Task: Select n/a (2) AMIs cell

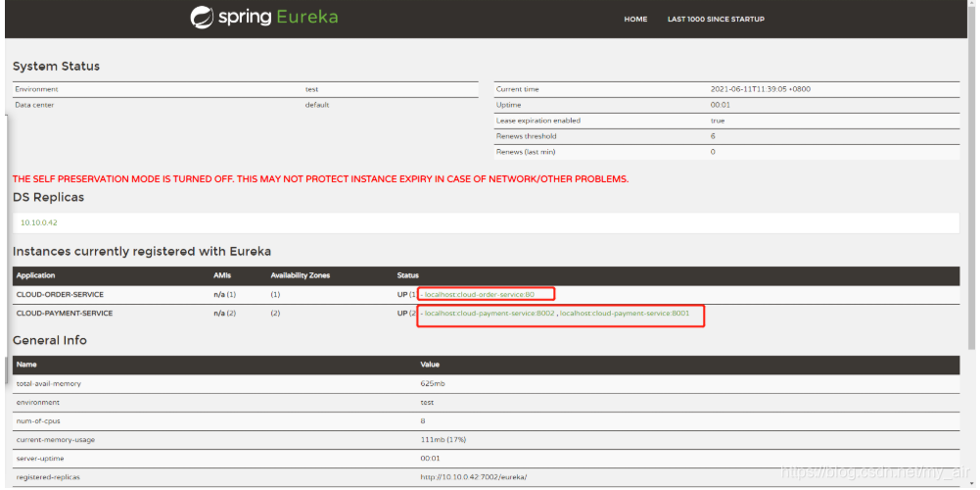Action: [225, 313]
